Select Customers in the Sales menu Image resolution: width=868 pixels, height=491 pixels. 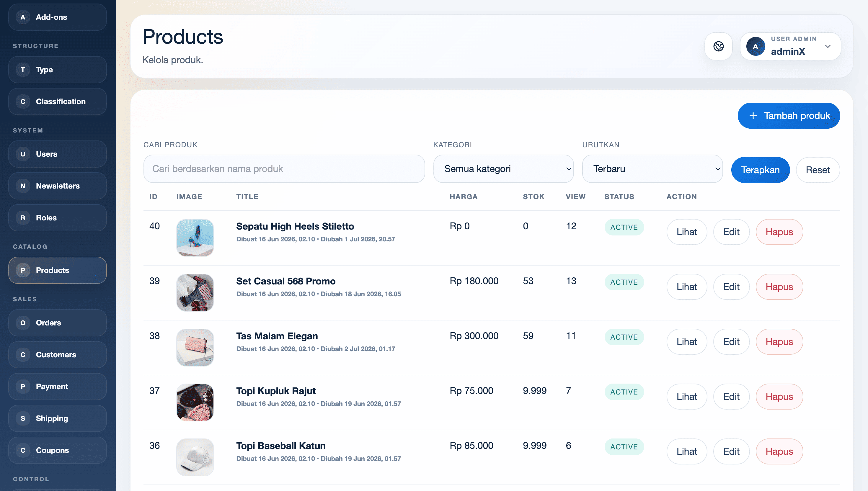click(57, 354)
